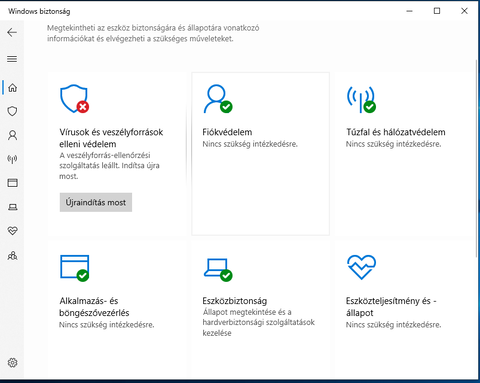The height and width of the screenshot is (383, 480).
Task: Maximize the Windows biztonság window
Action: click(437, 11)
